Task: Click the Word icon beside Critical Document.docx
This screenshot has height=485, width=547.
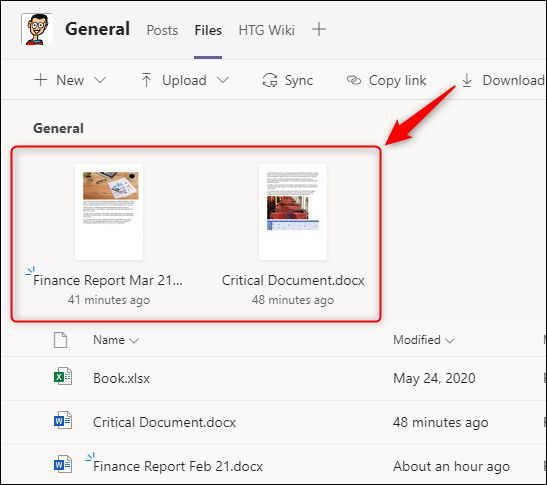Action: [x=63, y=421]
